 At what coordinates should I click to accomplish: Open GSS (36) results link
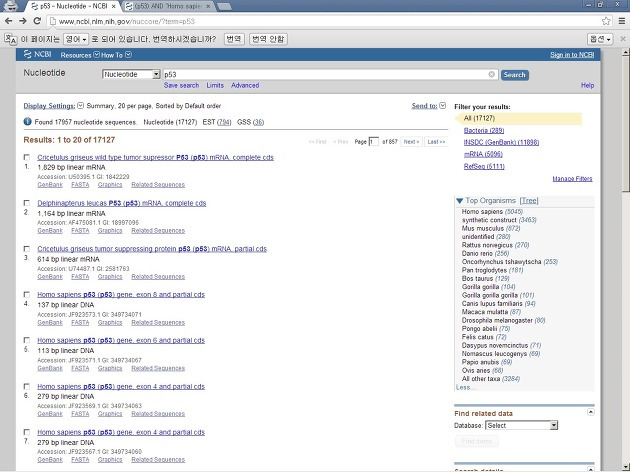pos(258,122)
